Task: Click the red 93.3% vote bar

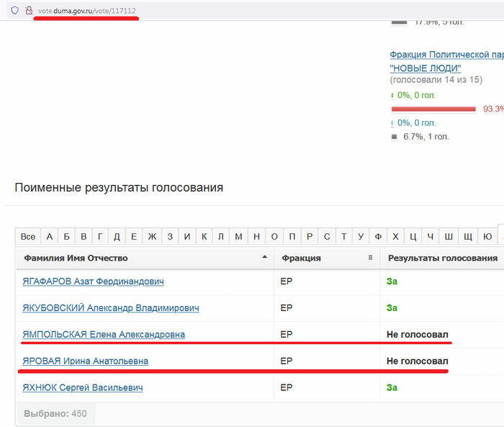Action: click(x=433, y=109)
